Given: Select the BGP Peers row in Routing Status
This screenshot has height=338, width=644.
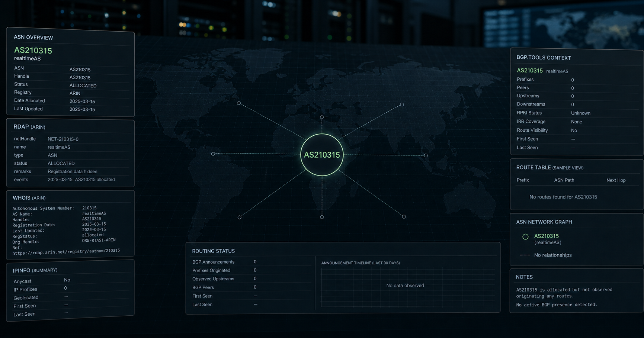Looking at the screenshot, I should pyautogui.click(x=251, y=287).
